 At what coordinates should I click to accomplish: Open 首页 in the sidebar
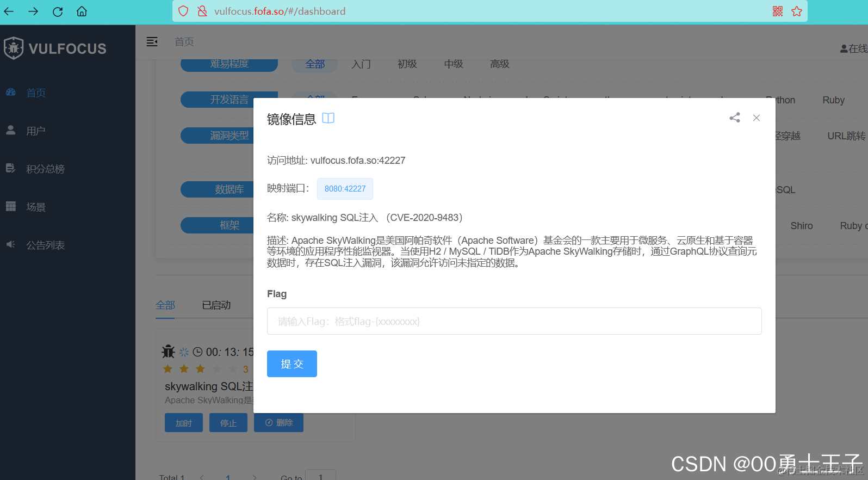(36, 93)
